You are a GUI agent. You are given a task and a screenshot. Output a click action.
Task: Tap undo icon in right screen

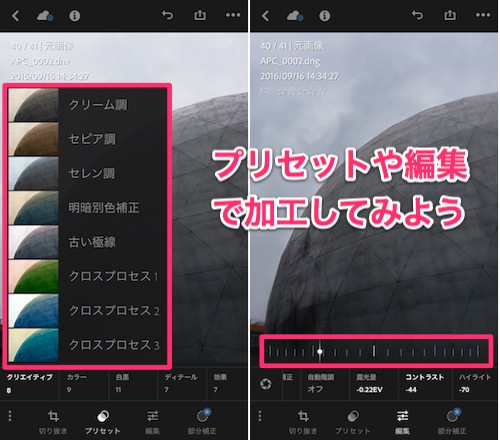pyautogui.click(x=417, y=15)
